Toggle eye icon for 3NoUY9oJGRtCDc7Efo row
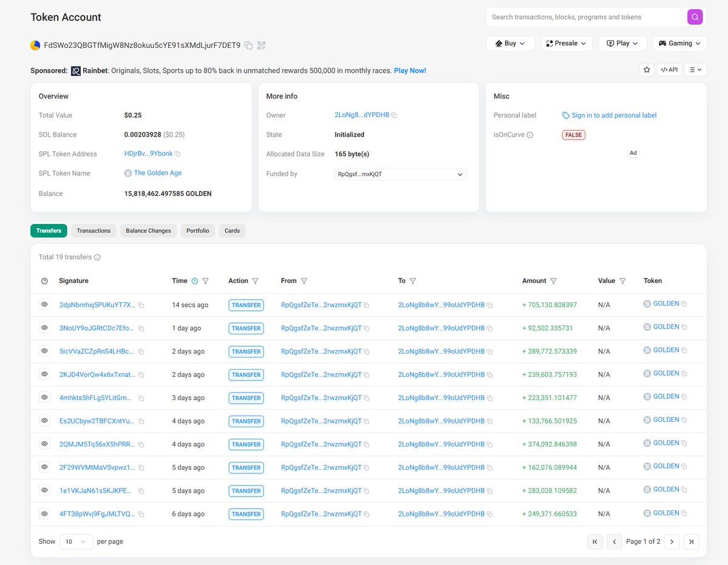728x565 pixels. [44, 327]
